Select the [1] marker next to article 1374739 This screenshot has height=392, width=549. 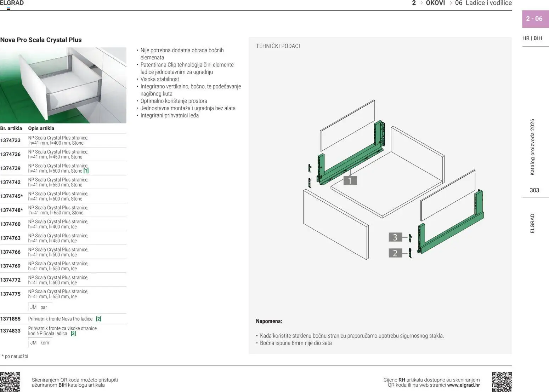pyautogui.click(x=86, y=171)
